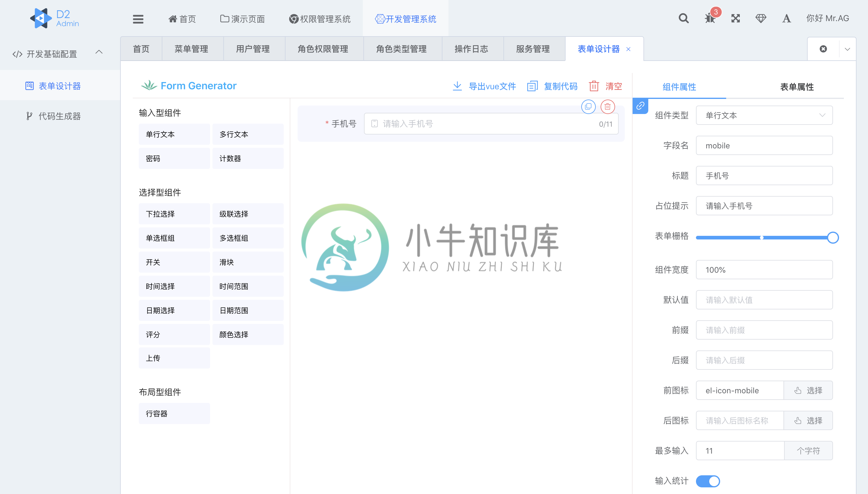Click the 手机号 input on canvas
The height and width of the screenshot is (494, 868).
click(491, 124)
